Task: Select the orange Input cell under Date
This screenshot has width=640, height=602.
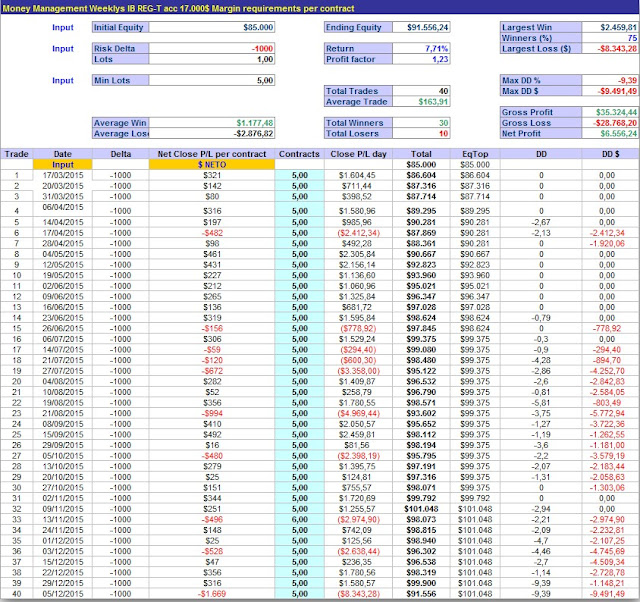Action: [x=62, y=164]
